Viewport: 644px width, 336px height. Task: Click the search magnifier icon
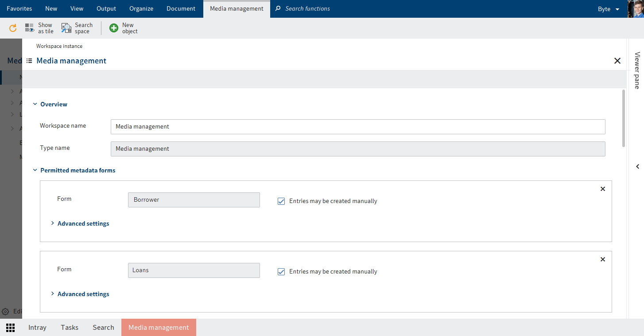coord(278,8)
